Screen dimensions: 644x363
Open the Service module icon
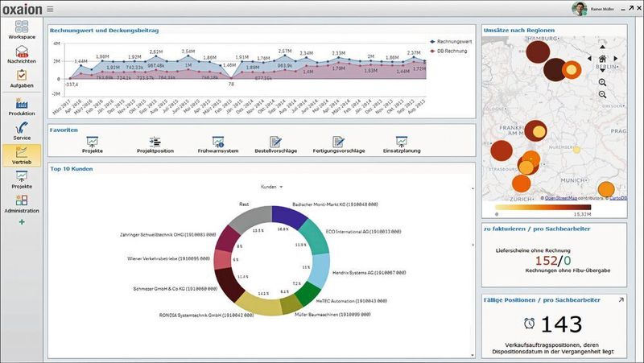pyautogui.click(x=22, y=131)
